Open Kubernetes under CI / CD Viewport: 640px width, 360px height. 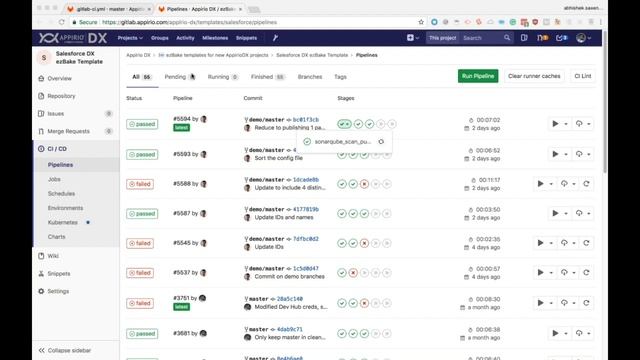(62, 222)
